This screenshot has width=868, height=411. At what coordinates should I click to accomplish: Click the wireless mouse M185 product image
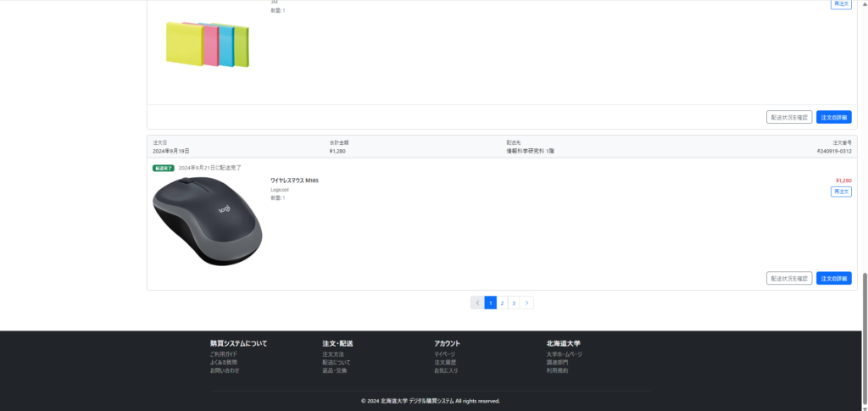(208, 220)
